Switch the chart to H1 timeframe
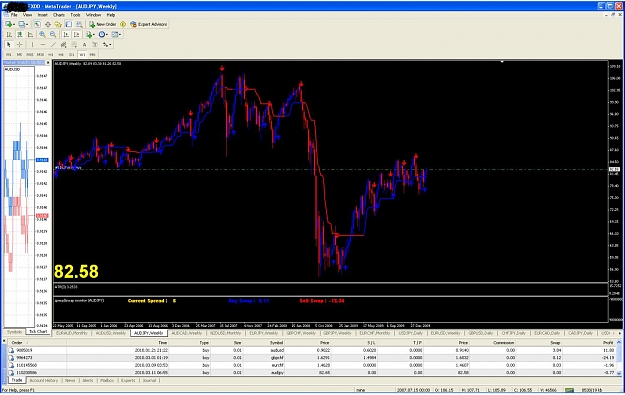Image resolution: width=625 pixels, height=395 pixels. pos(51,54)
